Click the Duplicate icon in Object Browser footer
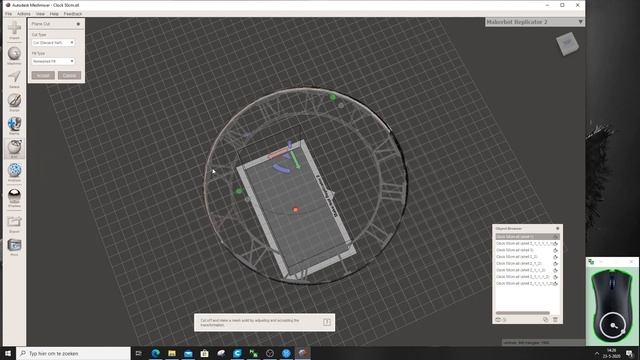 (x=546, y=320)
